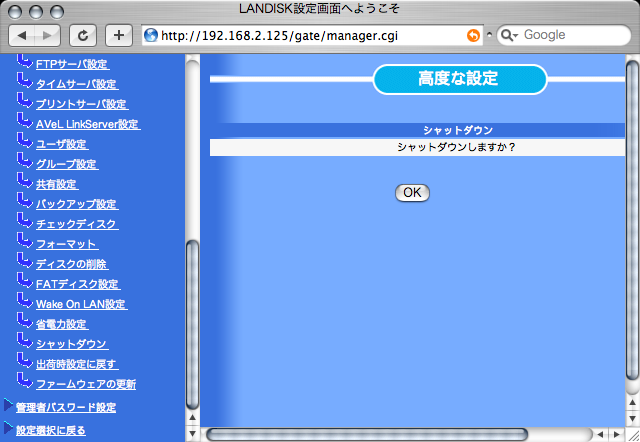Click arrow icon beside FTPサーバ設定

[24, 62]
